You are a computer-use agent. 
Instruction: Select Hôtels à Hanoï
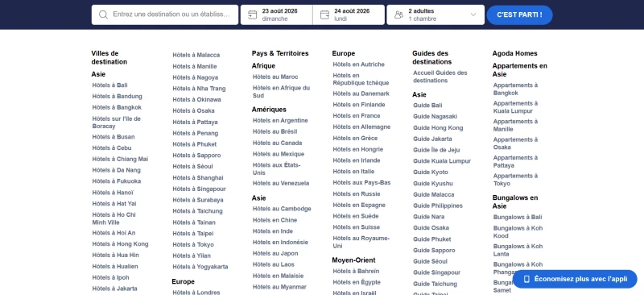point(113,193)
